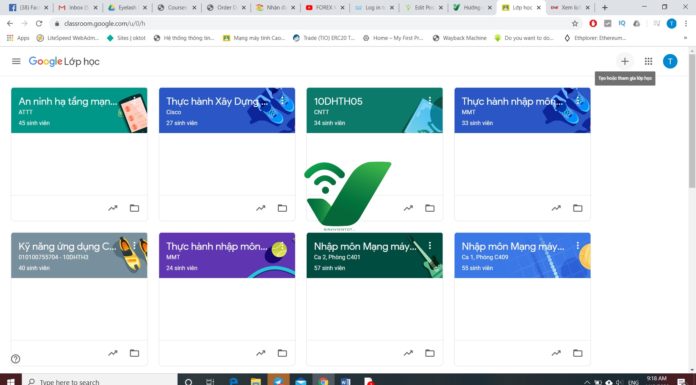Click the Google Lớp học logo
The width and height of the screenshot is (696, 385).
click(64, 61)
